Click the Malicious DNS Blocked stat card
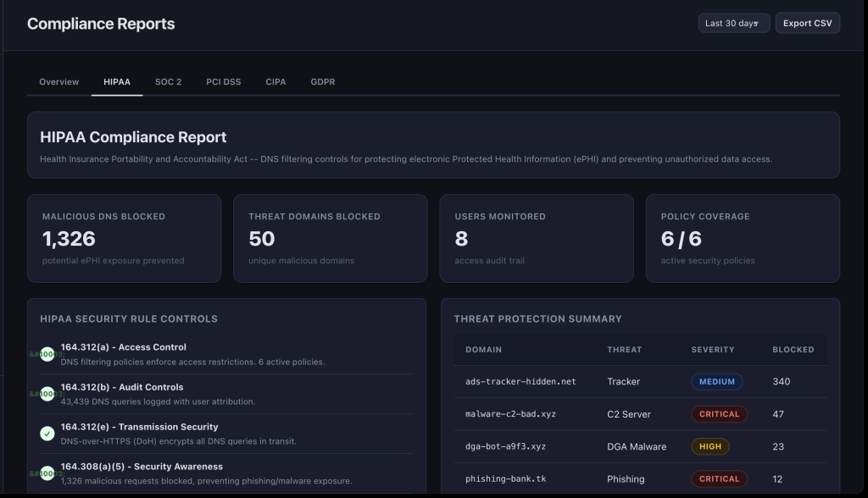 (124, 238)
